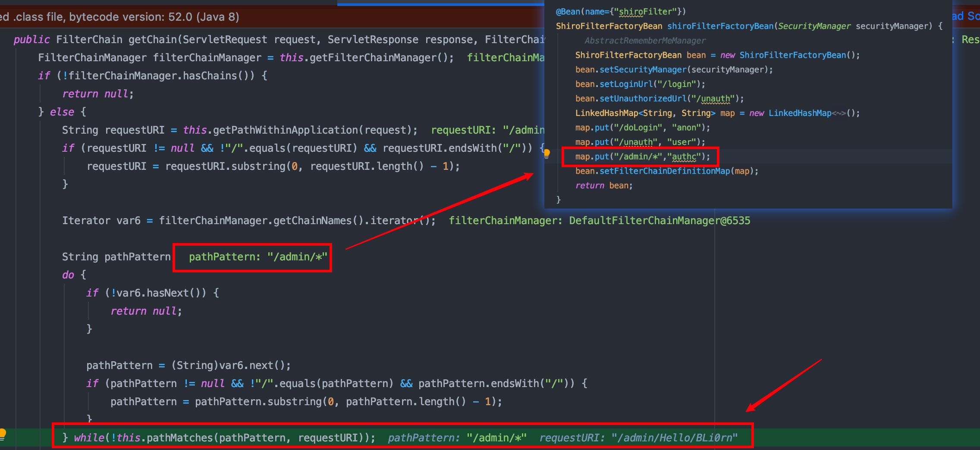Click the decompiled .class file bytecode version banner

(119, 17)
